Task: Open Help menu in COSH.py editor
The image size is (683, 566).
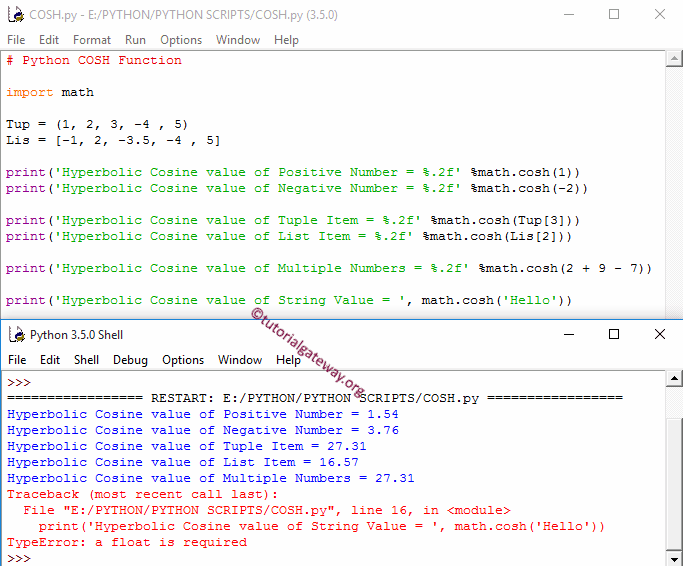Action: point(286,40)
